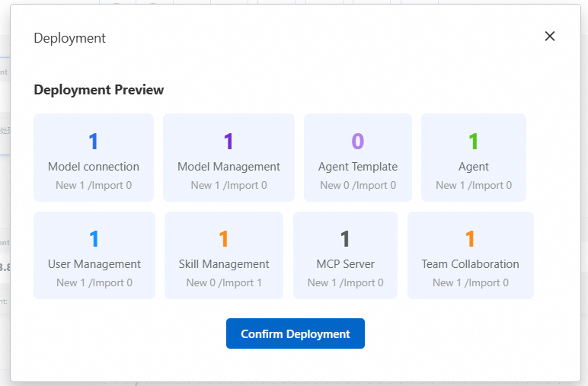Screen dimensions: 588x386
Task: Click the purple 0 count above Agent Template
Action: click(358, 142)
